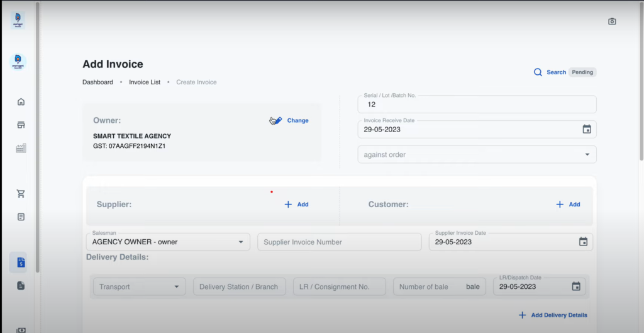Open the order list document icon
The height and width of the screenshot is (333, 644).
(x=21, y=217)
